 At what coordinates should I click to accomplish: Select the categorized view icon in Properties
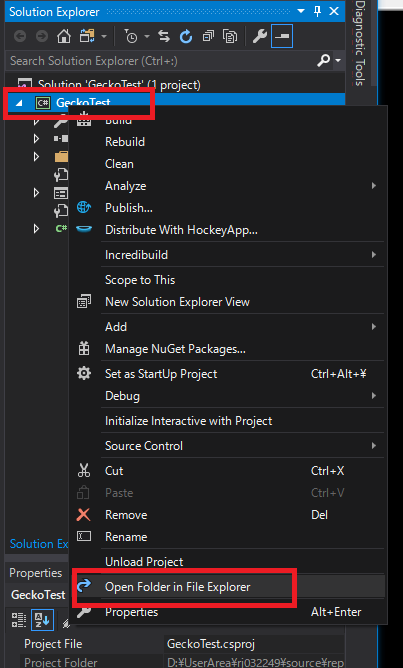pos(19,620)
